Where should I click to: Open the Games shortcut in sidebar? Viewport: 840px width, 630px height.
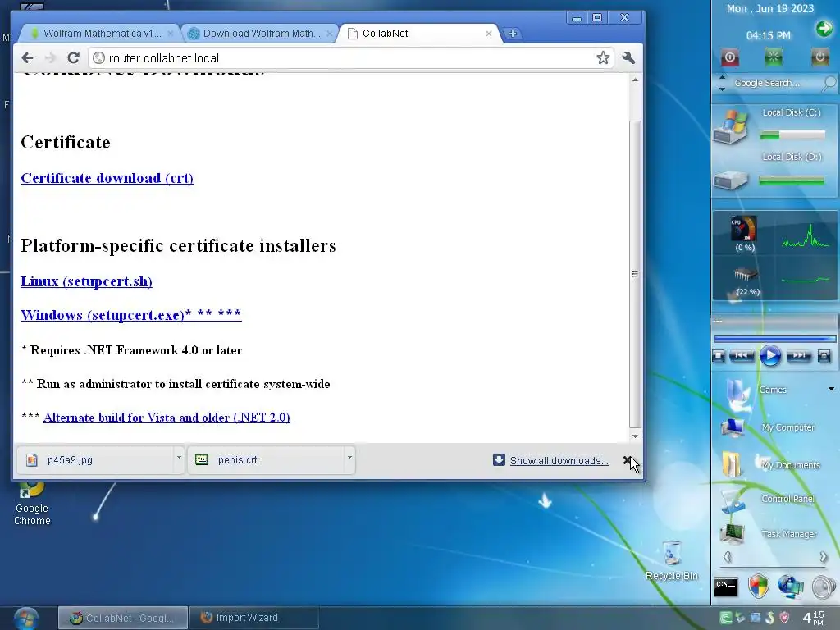click(773, 390)
